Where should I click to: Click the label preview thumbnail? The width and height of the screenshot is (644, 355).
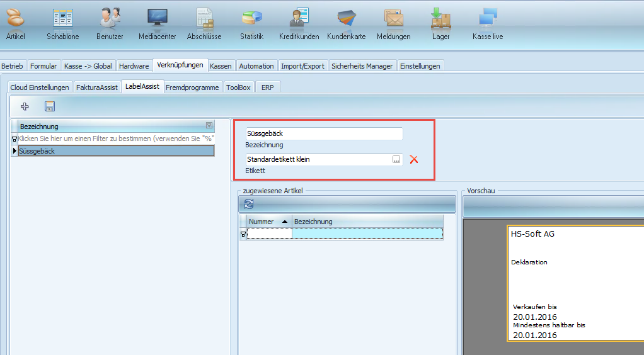click(x=575, y=283)
